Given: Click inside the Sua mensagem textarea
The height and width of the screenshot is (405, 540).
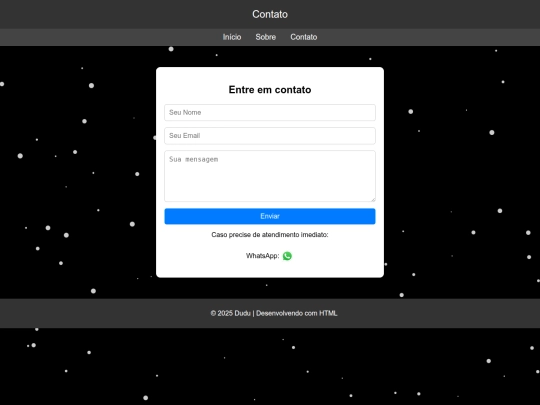Looking at the screenshot, I should tap(270, 176).
